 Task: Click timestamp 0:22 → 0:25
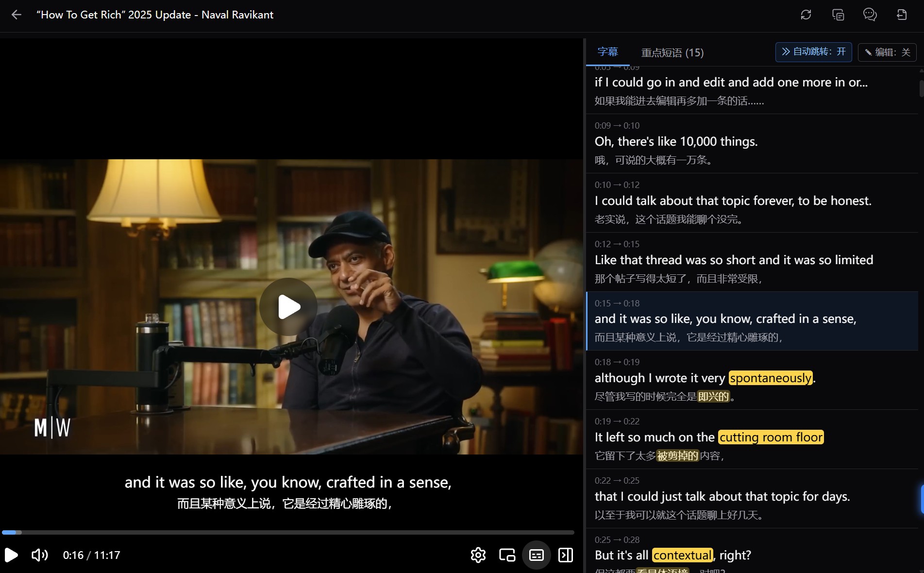pos(617,481)
